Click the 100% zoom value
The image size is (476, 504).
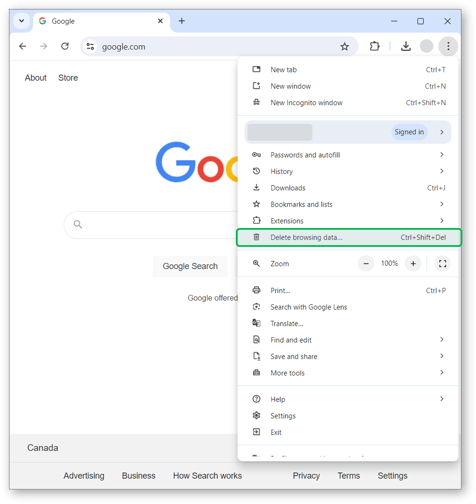(x=389, y=263)
